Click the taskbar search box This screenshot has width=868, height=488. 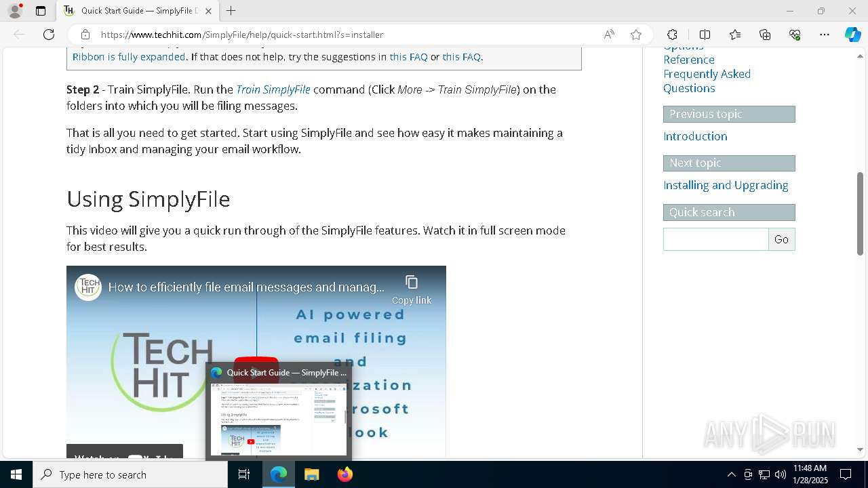[x=130, y=474]
